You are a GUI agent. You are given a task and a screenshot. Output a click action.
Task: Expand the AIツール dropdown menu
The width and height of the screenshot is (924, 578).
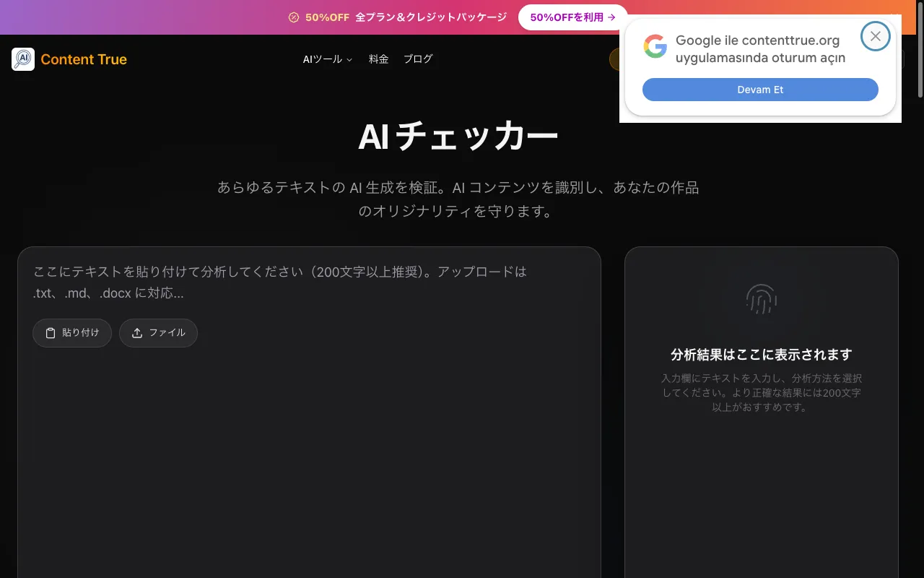point(328,59)
